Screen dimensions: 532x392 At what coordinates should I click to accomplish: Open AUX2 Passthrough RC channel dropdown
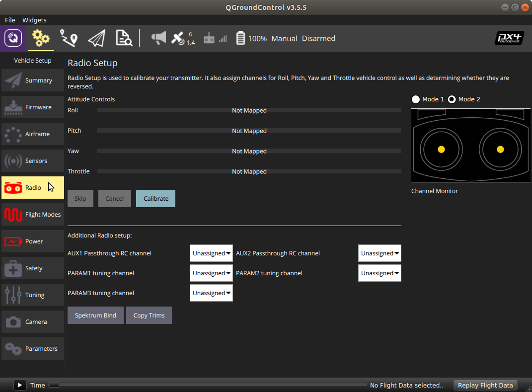point(380,253)
